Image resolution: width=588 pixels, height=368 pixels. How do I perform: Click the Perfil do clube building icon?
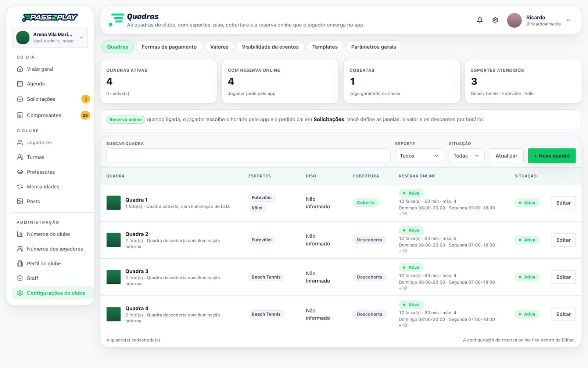(20, 263)
